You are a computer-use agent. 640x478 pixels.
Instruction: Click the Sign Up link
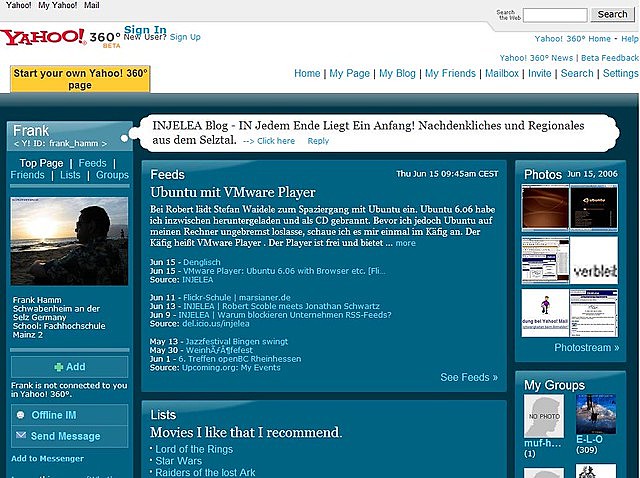tap(185, 37)
